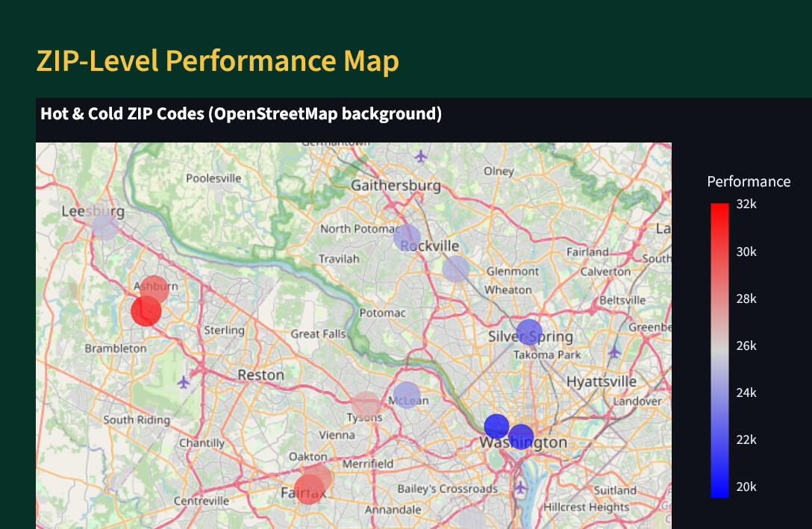
Task: Click the Reston city label on the map
Action: [260, 375]
